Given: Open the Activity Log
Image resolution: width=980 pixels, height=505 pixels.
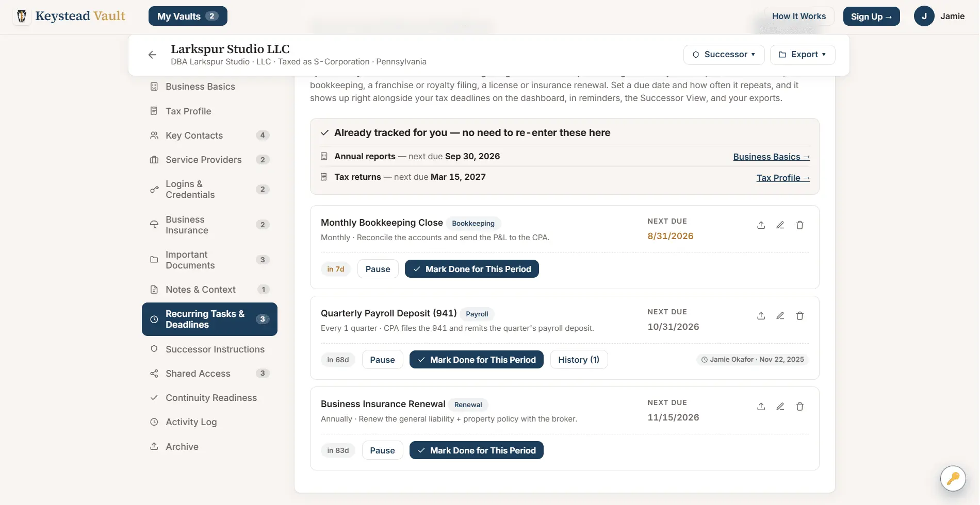Looking at the screenshot, I should click(209, 422).
